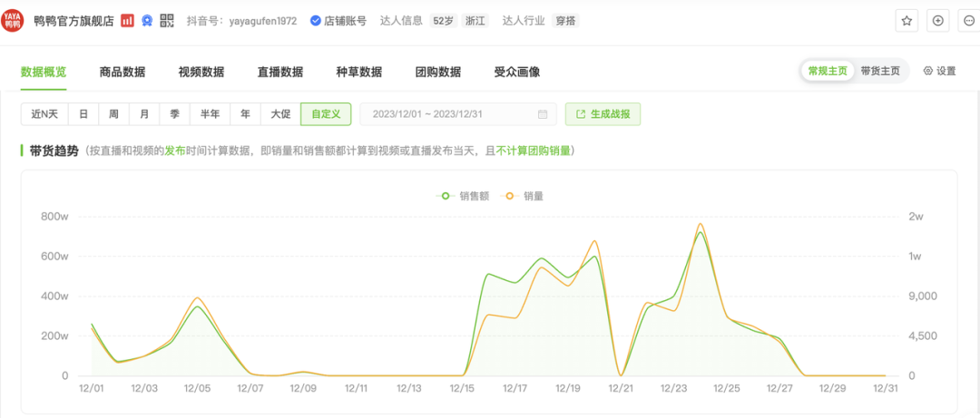Switch to 商品数据 tab

point(122,73)
